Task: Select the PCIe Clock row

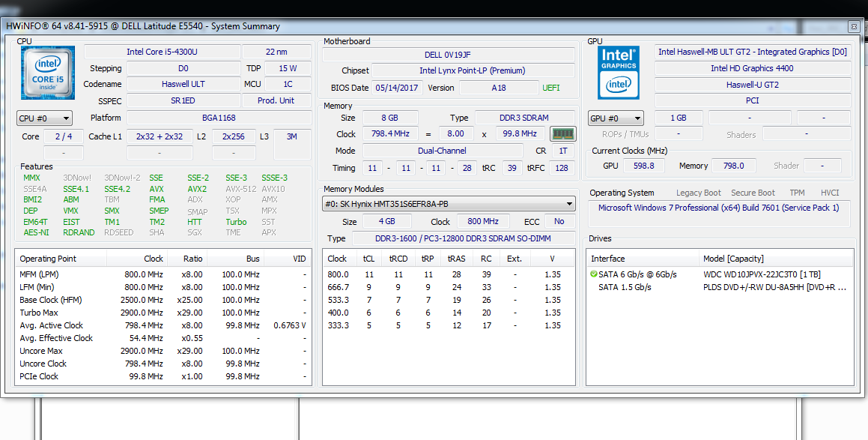Action: point(163,376)
